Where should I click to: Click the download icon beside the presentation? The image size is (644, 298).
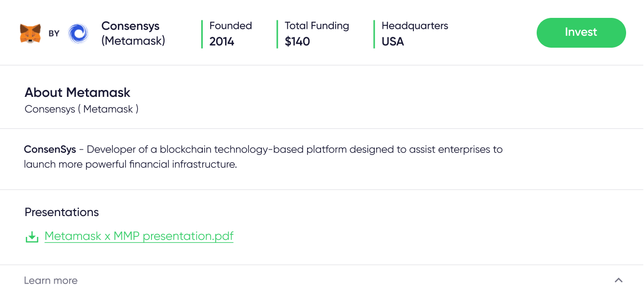click(32, 236)
